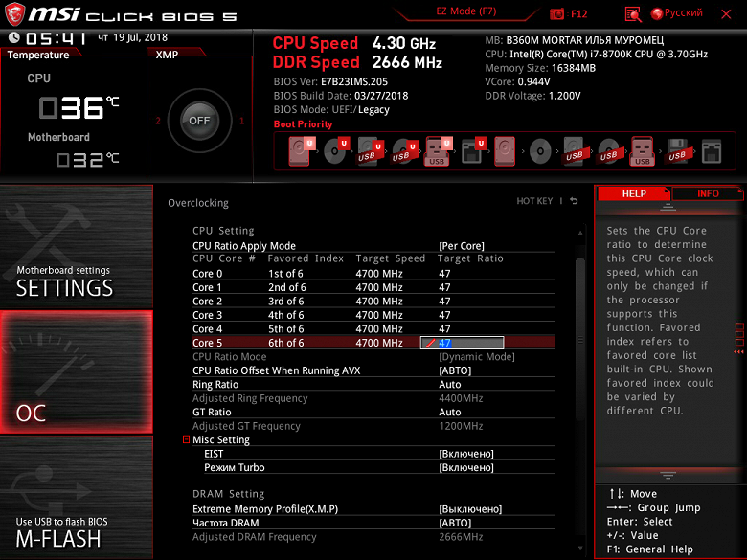This screenshot has height=560, width=747.
Task: Open the M-FLASH section
Action: pyautogui.click(x=77, y=498)
